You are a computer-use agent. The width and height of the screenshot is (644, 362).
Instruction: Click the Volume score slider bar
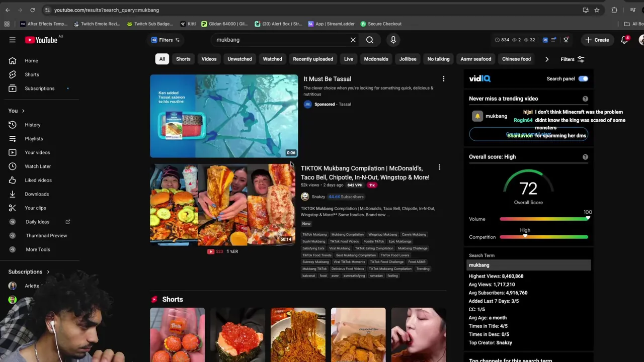point(544,219)
